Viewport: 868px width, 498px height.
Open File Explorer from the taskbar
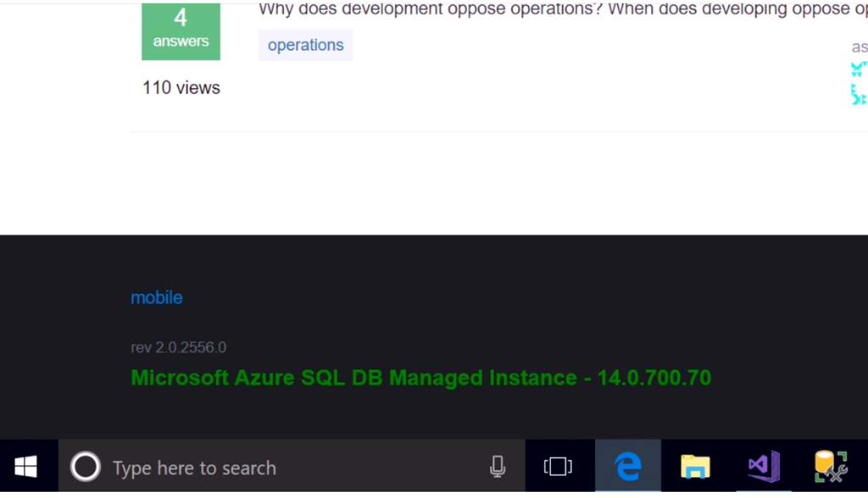[695, 467]
